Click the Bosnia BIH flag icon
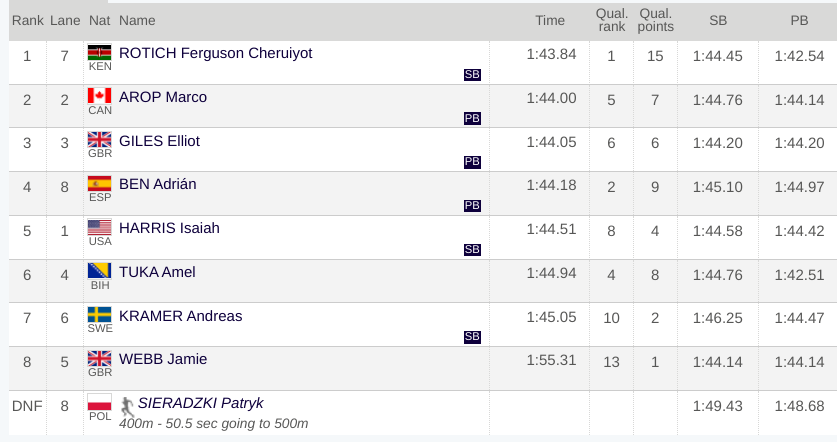837x442 pixels. (x=100, y=271)
